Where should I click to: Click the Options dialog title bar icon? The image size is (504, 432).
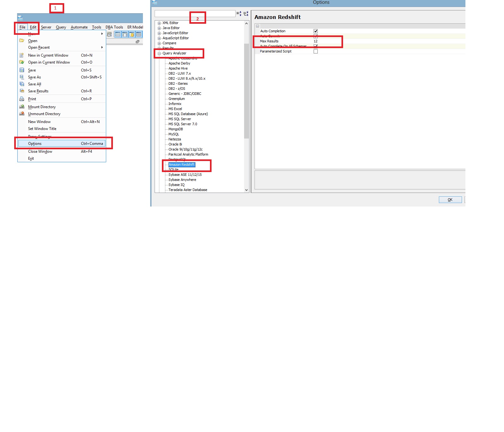click(x=154, y=2)
